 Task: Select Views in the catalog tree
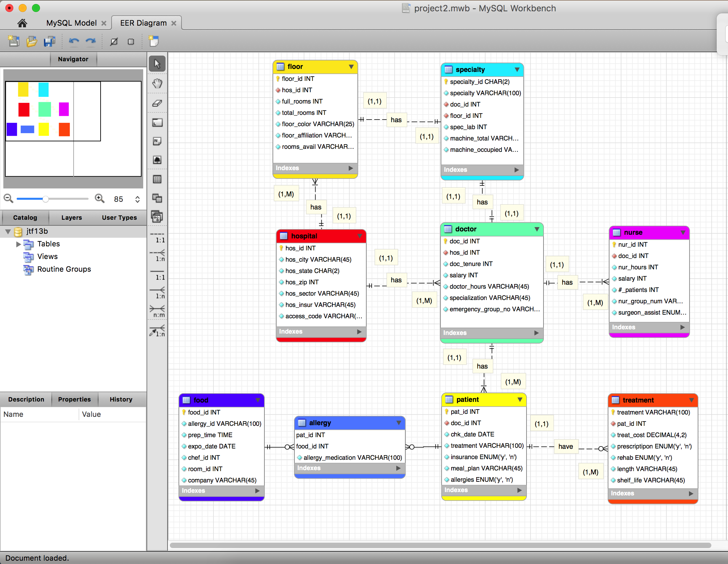tap(47, 256)
